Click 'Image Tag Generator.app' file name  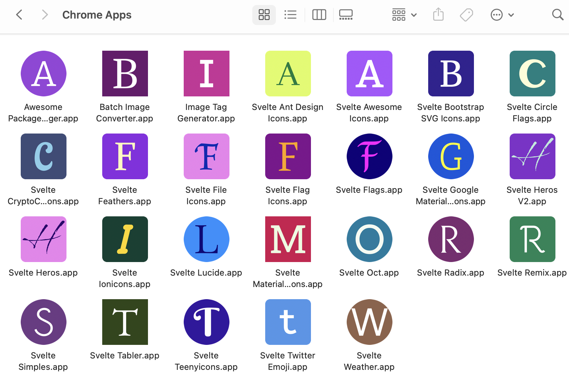[206, 113]
